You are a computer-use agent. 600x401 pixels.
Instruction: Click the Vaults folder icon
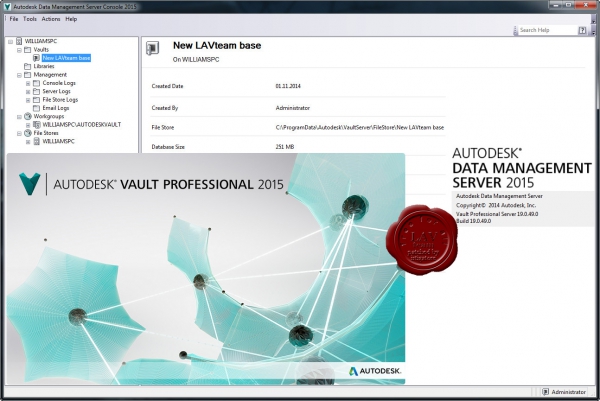click(28, 49)
